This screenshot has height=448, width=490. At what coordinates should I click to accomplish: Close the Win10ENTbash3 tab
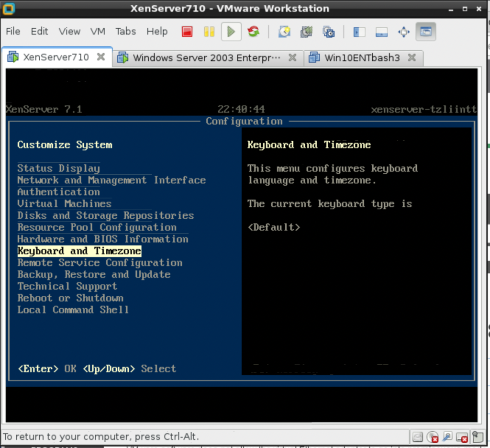tap(412, 57)
